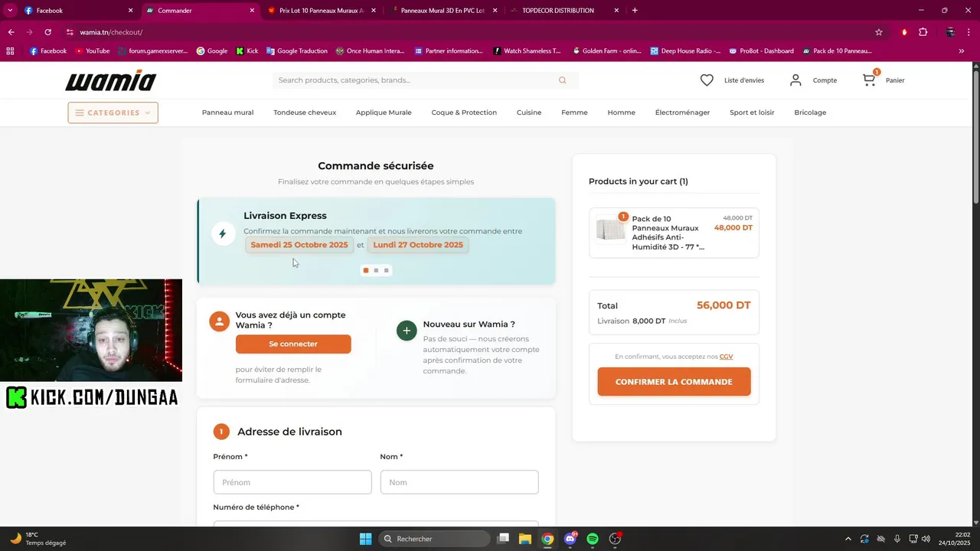
Task: Select the second carousel dot
Action: click(376, 270)
